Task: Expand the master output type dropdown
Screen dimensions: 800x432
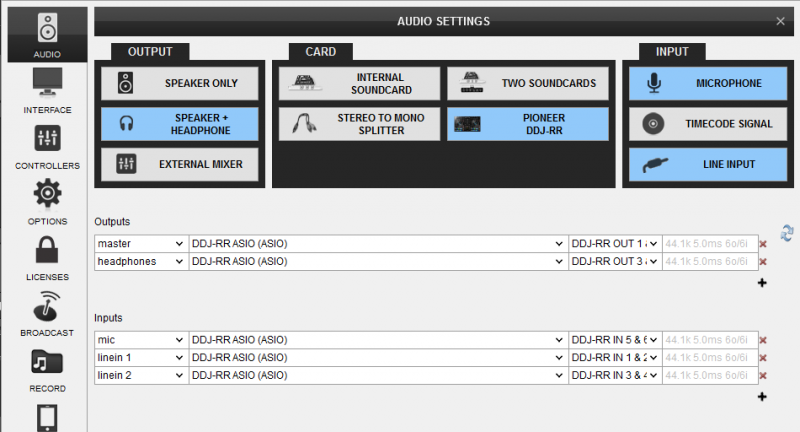Action: pyautogui.click(x=140, y=244)
